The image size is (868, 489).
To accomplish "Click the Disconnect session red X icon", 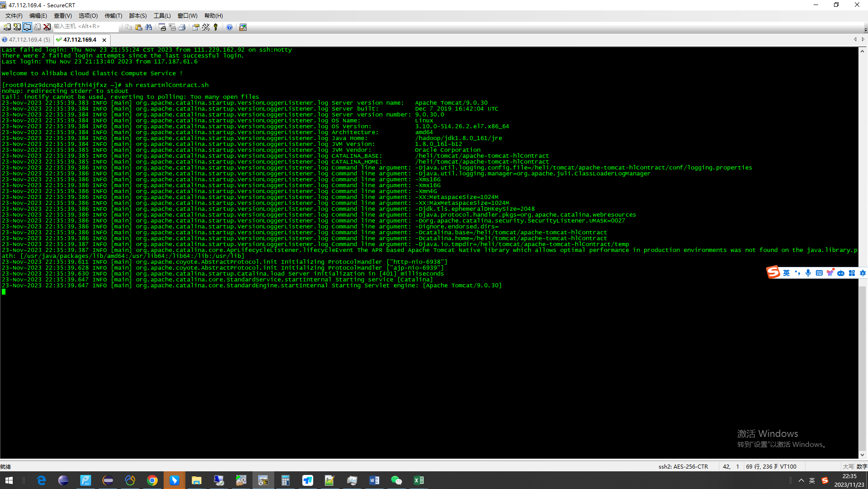I will click(x=47, y=27).
